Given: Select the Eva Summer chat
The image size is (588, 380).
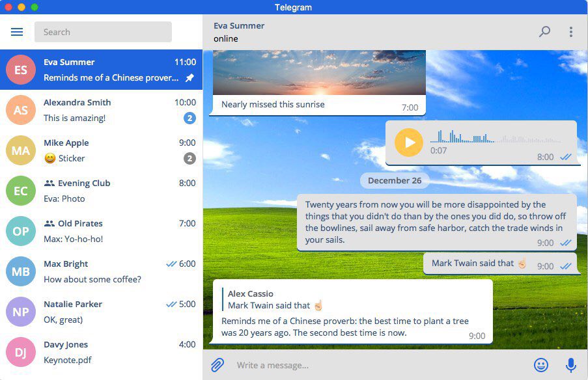Looking at the screenshot, I should [101, 70].
